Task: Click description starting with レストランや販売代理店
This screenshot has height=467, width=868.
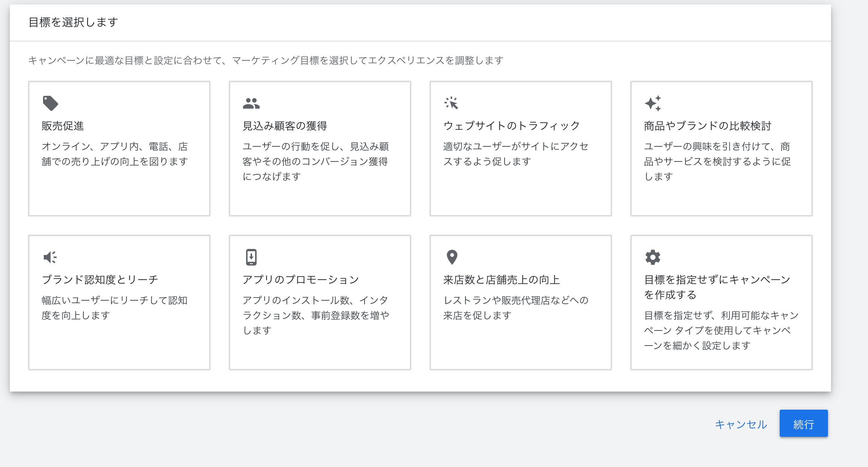Action: tap(516, 308)
